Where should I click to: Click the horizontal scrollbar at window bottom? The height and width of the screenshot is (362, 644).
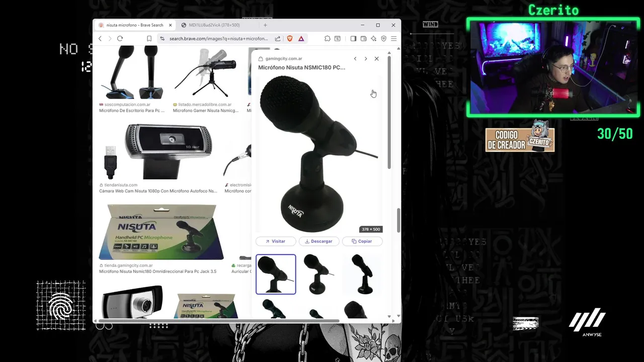tap(219, 321)
